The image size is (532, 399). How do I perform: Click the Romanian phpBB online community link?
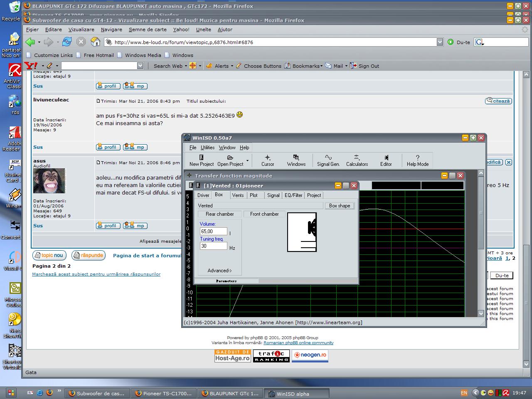298,343
